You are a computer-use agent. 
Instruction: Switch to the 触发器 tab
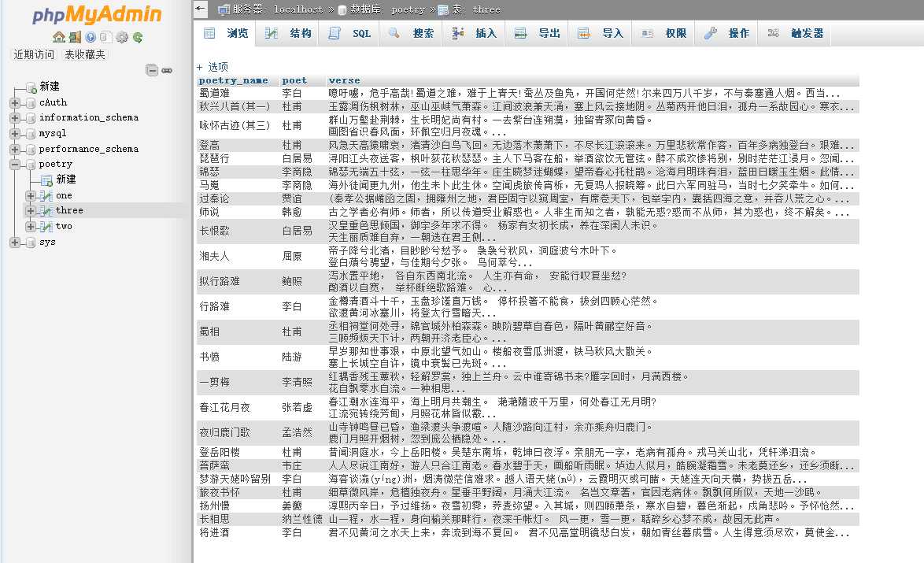click(808, 32)
